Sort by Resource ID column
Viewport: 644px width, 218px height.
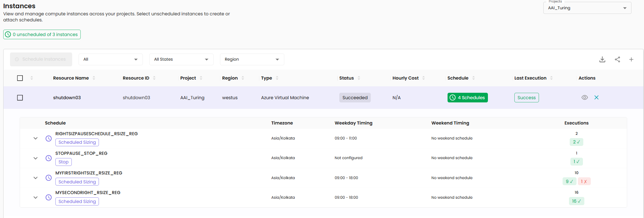154,78
